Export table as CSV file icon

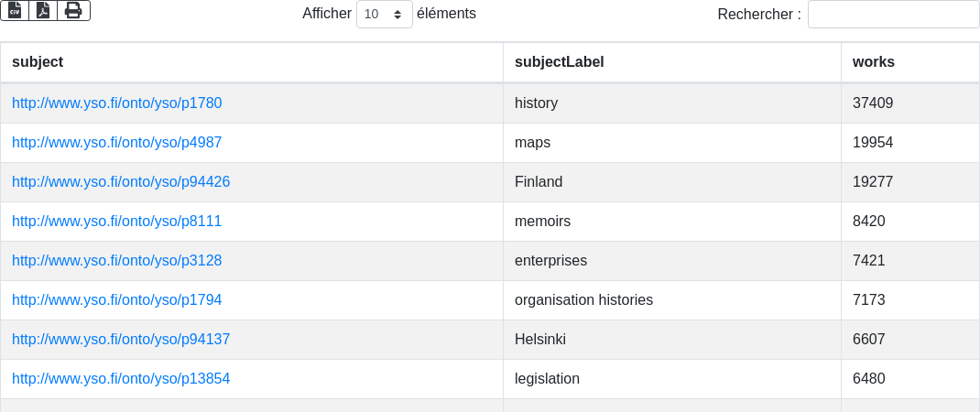coord(15,11)
